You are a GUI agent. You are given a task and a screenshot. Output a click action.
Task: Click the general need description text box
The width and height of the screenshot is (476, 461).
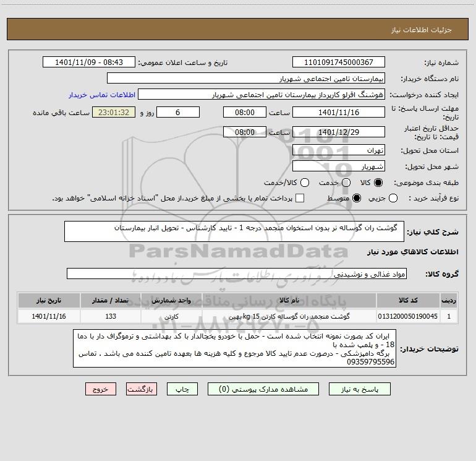click(234, 231)
